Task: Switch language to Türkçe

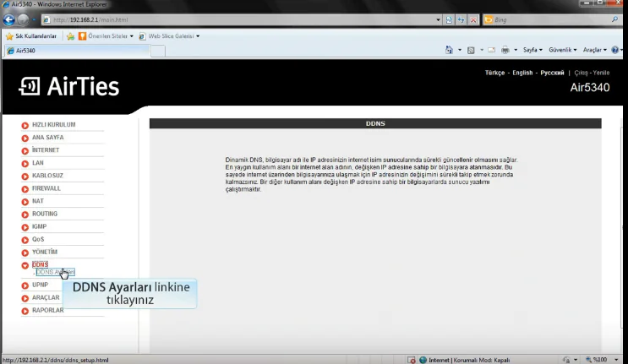Action: 494,73
